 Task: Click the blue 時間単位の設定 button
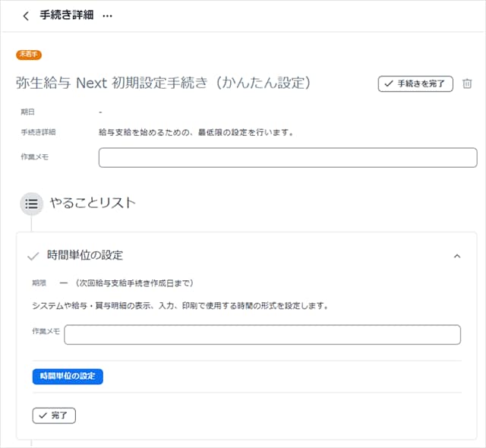[68, 377]
